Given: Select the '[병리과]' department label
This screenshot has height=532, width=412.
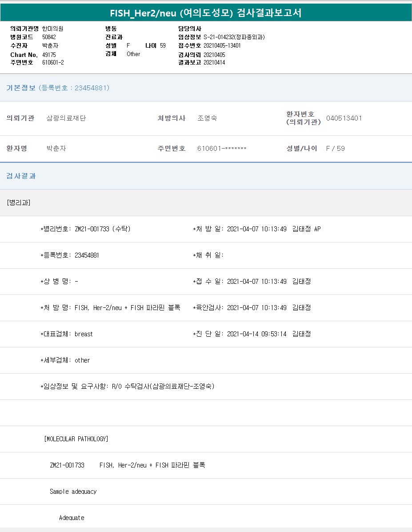Looking at the screenshot, I should (19, 202).
